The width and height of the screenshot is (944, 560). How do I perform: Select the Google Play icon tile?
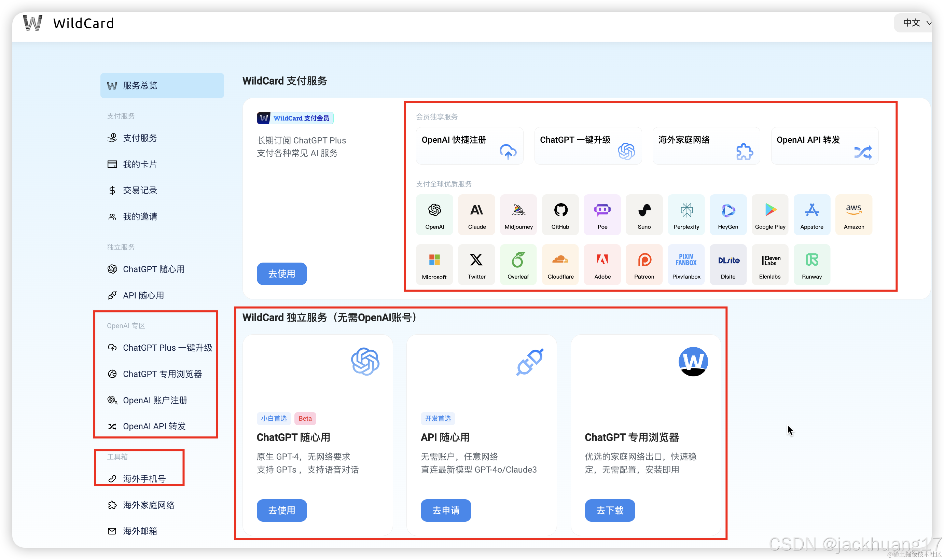click(x=769, y=215)
